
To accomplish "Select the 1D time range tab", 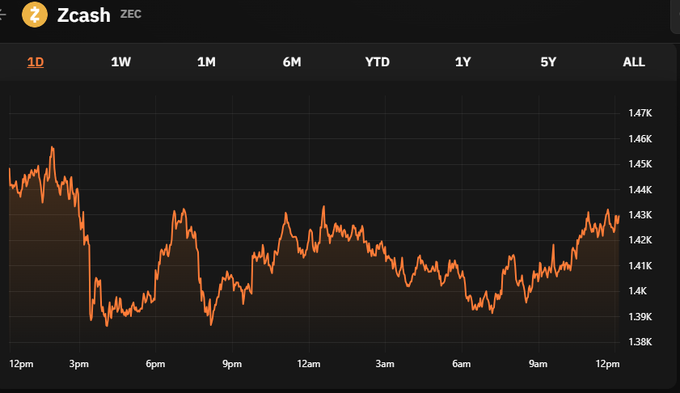I will pyautogui.click(x=36, y=62).
